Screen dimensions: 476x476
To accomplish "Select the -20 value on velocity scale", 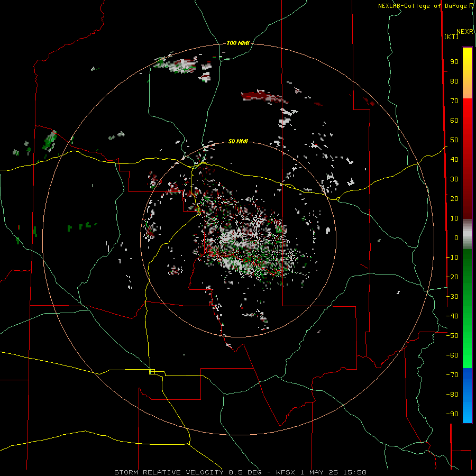I will coord(452,277).
